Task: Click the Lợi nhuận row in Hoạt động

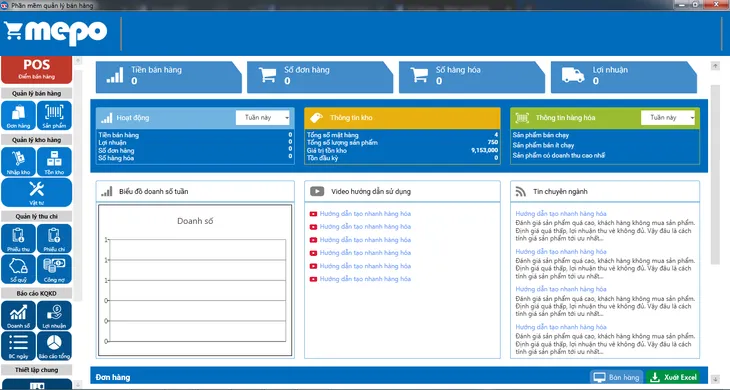Action: click(195, 142)
